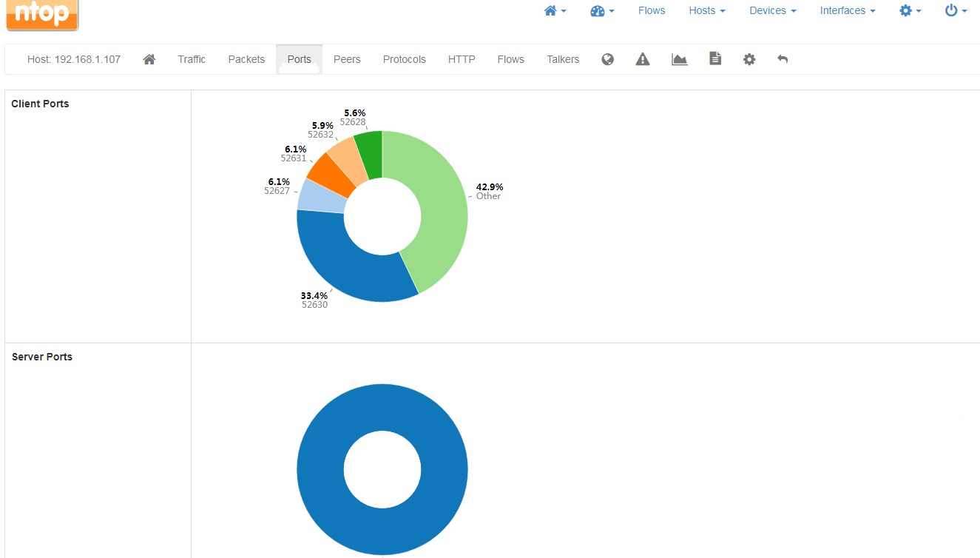Open the alerts warning triangle icon
This screenshot has height=558, width=980.
643,59
